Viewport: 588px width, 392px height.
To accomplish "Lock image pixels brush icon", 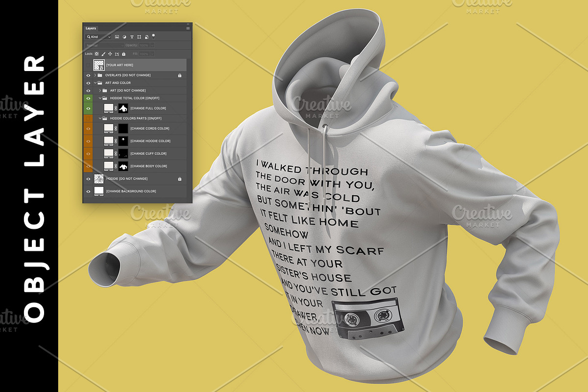I will (103, 54).
